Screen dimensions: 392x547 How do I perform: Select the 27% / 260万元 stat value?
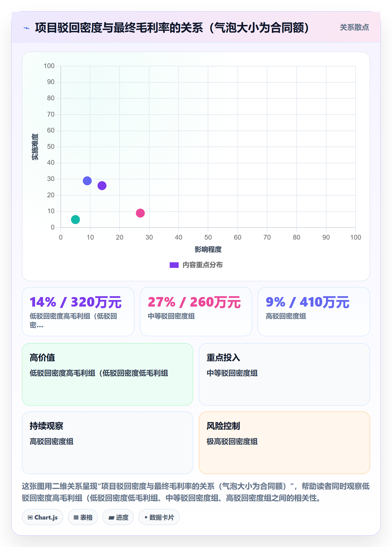194,302
